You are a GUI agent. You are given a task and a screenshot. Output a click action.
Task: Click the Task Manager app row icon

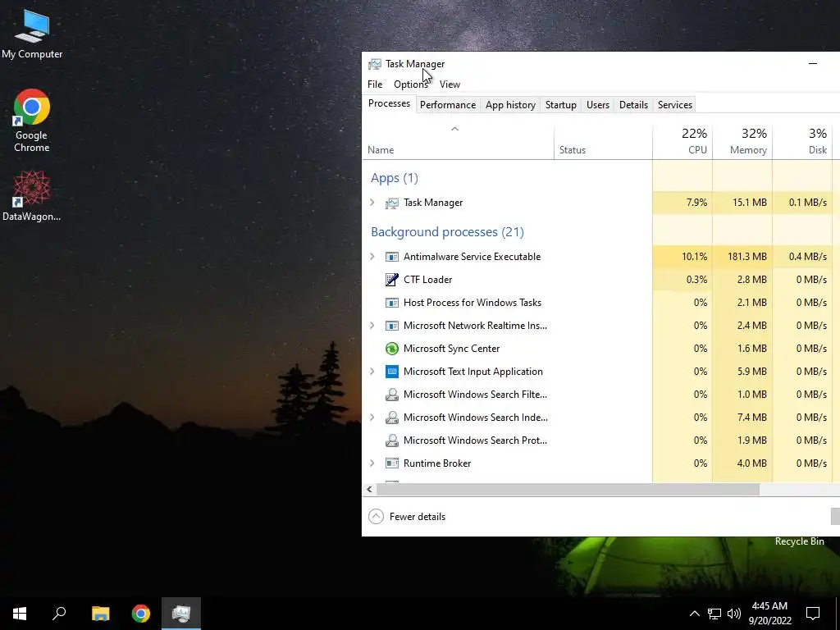(391, 203)
